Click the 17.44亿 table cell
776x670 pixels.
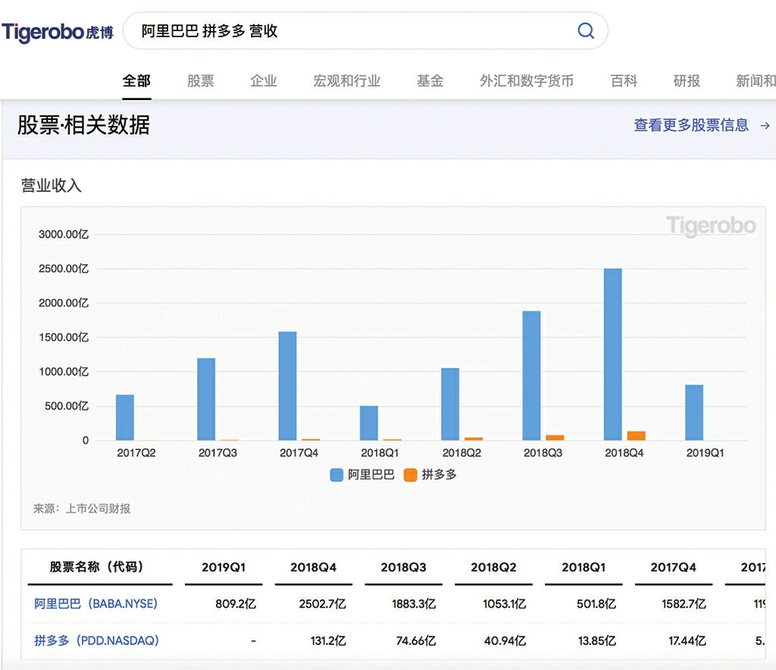click(687, 641)
